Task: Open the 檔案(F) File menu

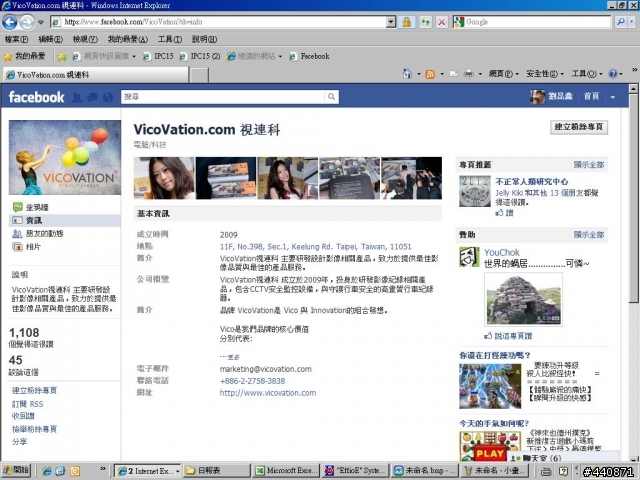Action: pyautogui.click(x=16, y=40)
